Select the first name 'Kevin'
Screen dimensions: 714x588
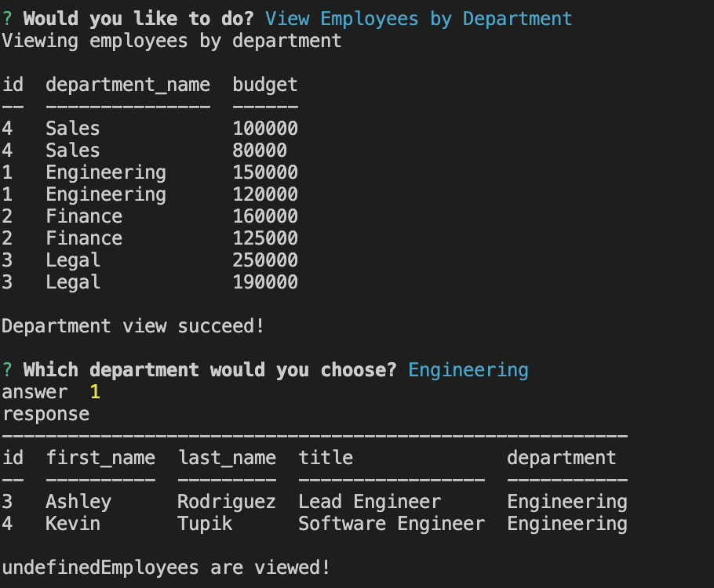click(73, 524)
